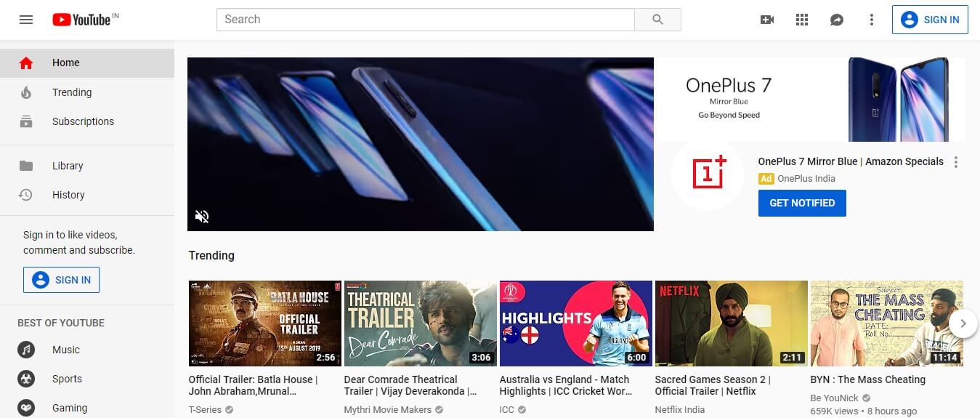The height and width of the screenshot is (418, 980).
Task: Go to Home in sidebar
Action: (87, 63)
